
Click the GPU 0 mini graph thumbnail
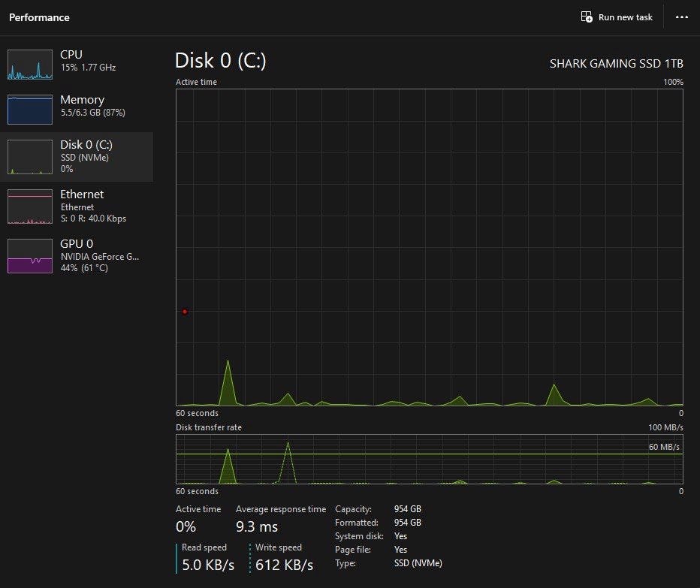point(30,256)
